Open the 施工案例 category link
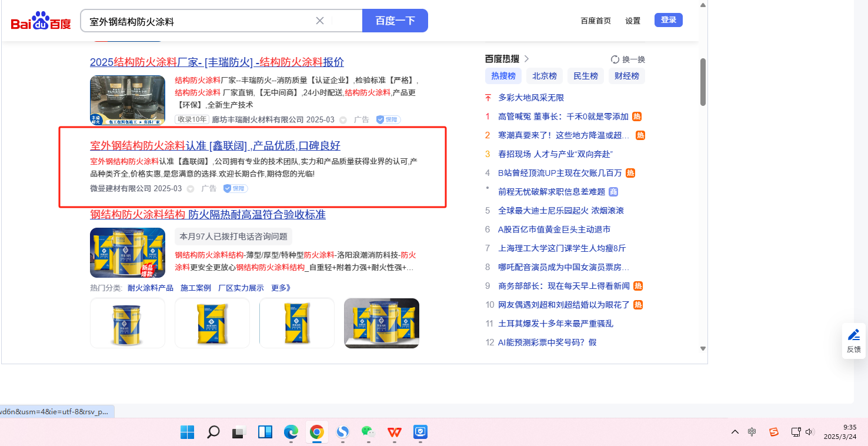The height and width of the screenshot is (446, 868). pos(196,288)
